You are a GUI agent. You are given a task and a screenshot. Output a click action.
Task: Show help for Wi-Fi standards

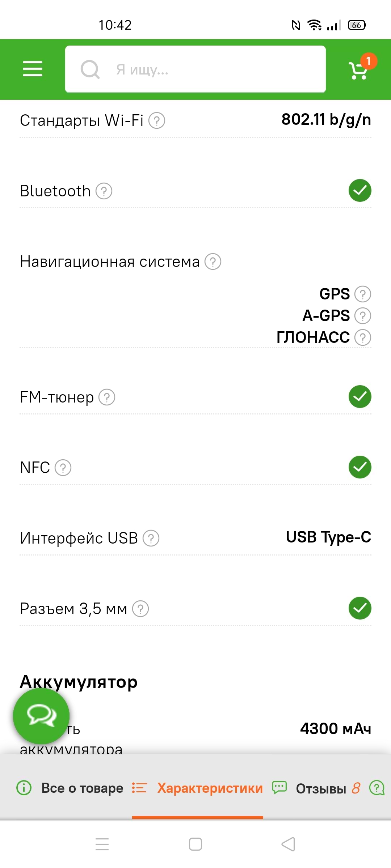(157, 120)
